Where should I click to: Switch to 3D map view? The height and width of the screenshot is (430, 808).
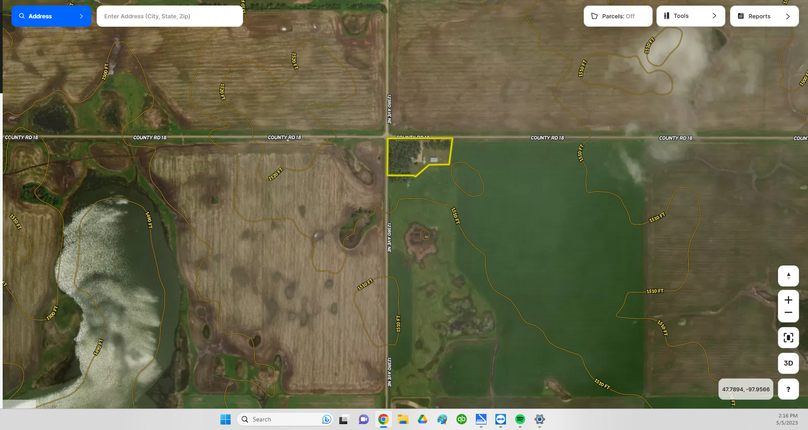pos(788,363)
